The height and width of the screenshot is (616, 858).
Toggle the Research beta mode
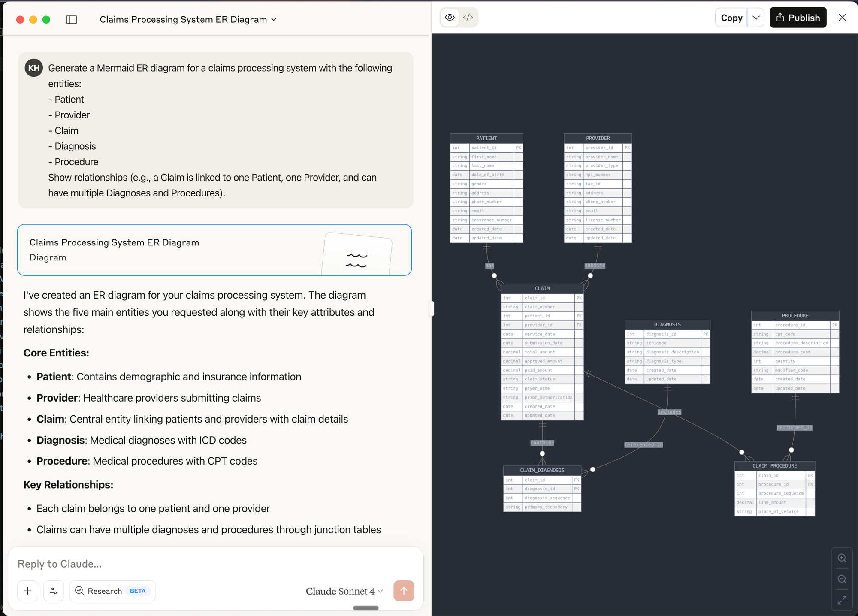tap(112, 591)
